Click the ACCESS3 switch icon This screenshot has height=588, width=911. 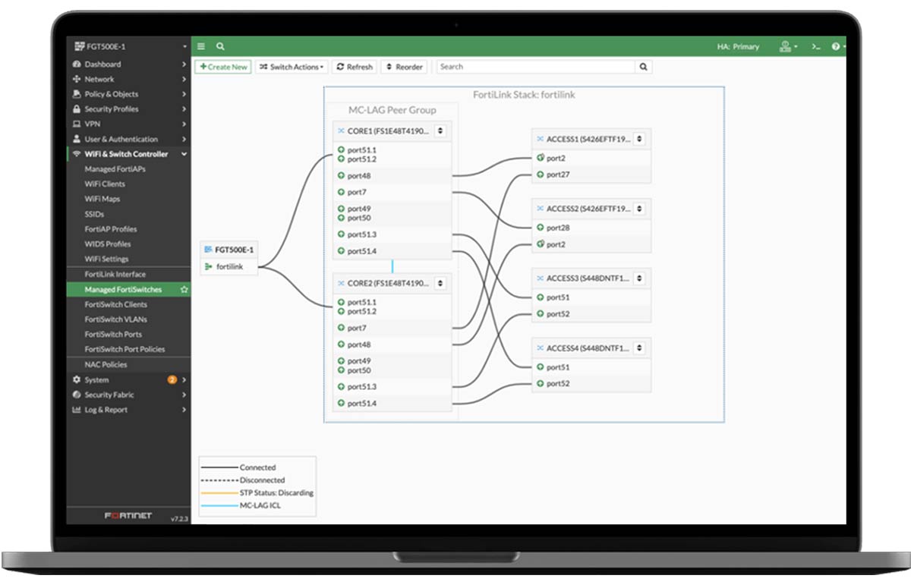[540, 278]
